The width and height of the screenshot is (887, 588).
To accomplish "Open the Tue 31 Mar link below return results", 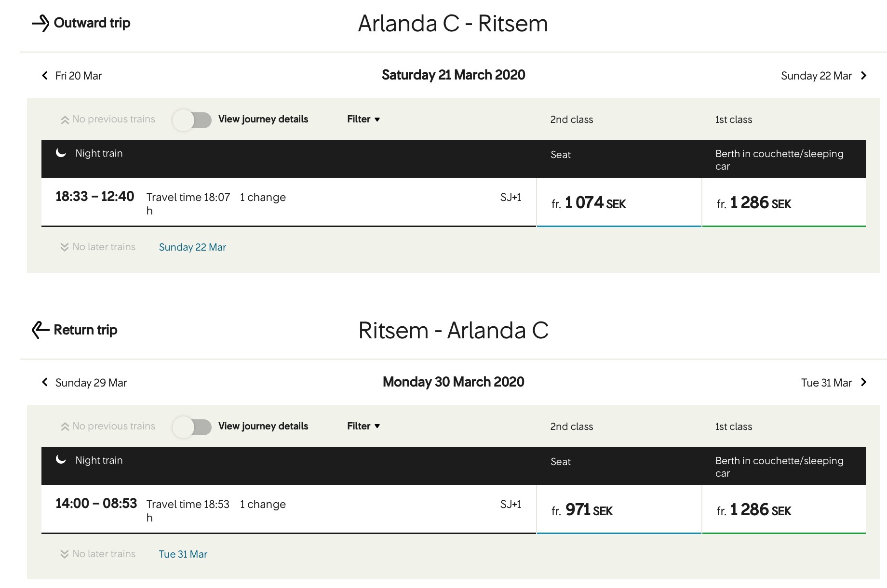I will pyautogui.click(x=183, y=554).
